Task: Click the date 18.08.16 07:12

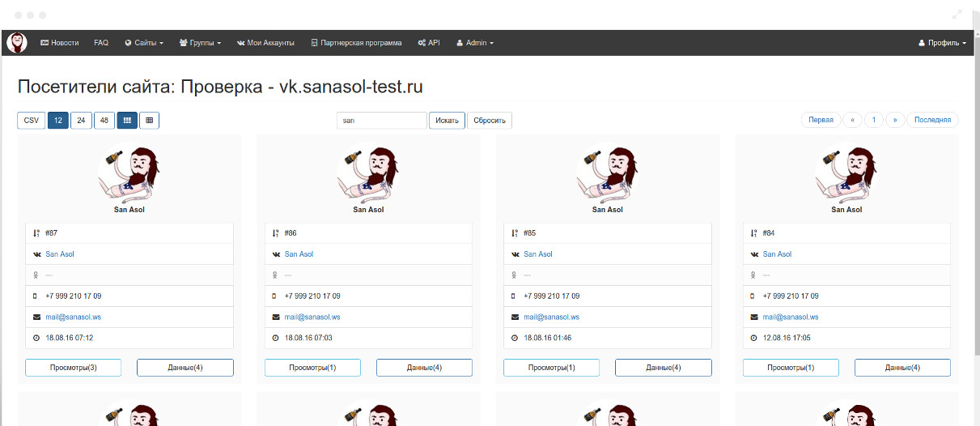Action: coord(70,339)
